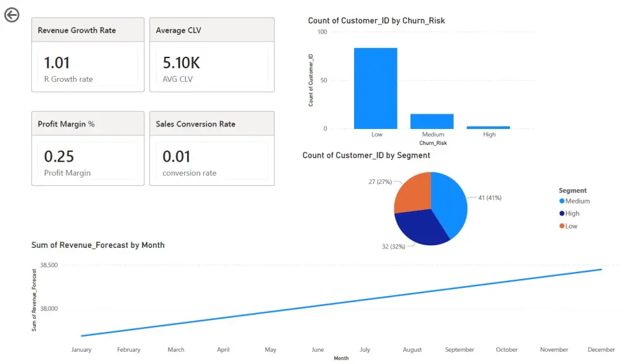Click the 41 (41%) pie data label
639x364 pixels.
pyautogui.click(x=490, y=198)
